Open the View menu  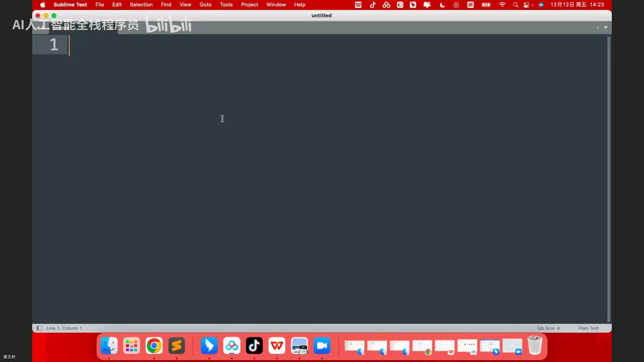[x=185, y=5]
